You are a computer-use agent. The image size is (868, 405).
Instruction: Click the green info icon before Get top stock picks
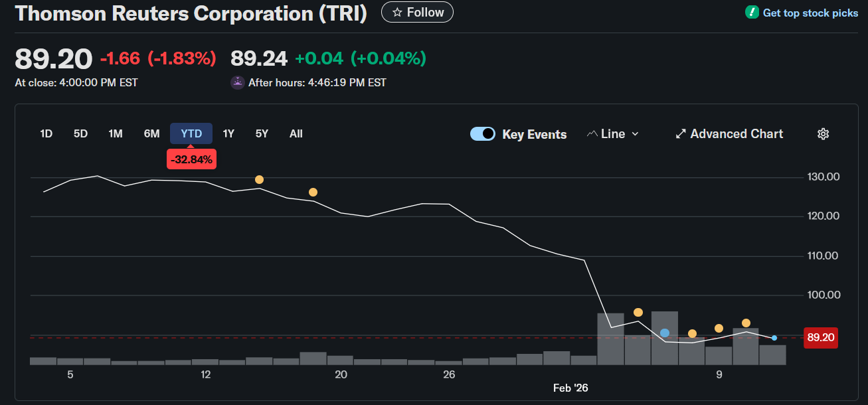tap(751, 12)
